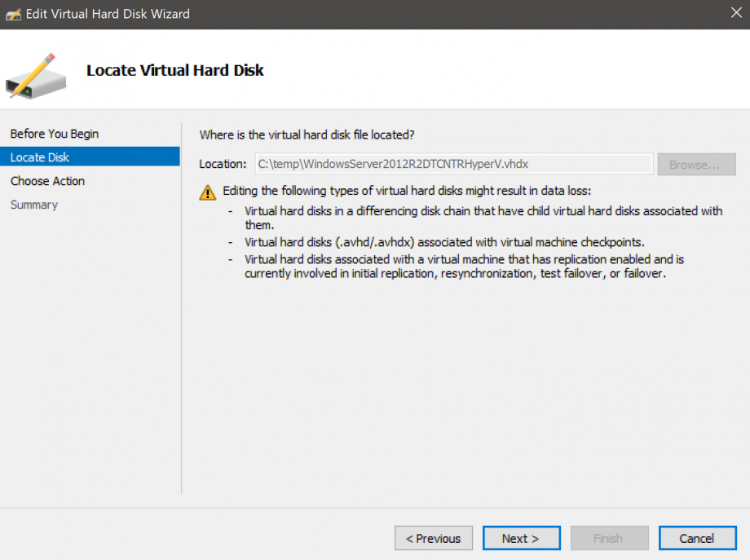Click the Browse button for the disk location
This screenshot has width=750, height=560.
click(696, 164)
